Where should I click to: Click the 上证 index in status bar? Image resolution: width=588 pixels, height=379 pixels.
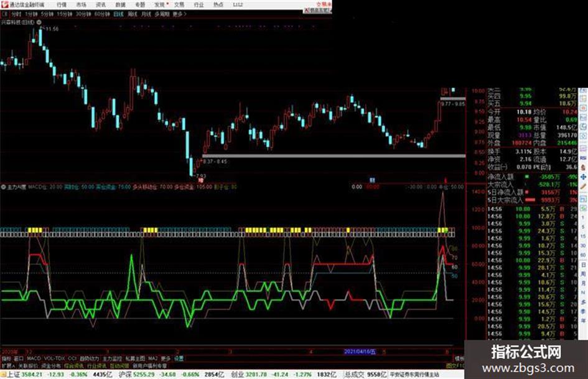(x=14, y=375)
